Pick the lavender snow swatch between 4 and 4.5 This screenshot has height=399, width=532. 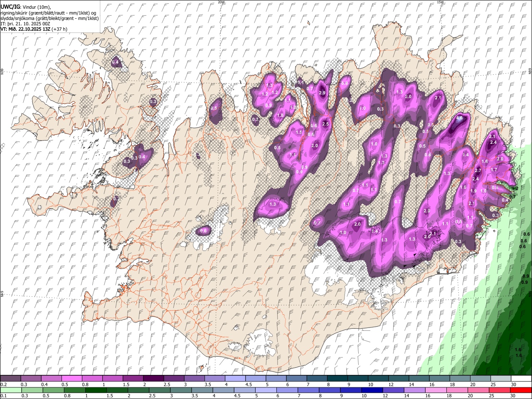(x=235, y=379)
